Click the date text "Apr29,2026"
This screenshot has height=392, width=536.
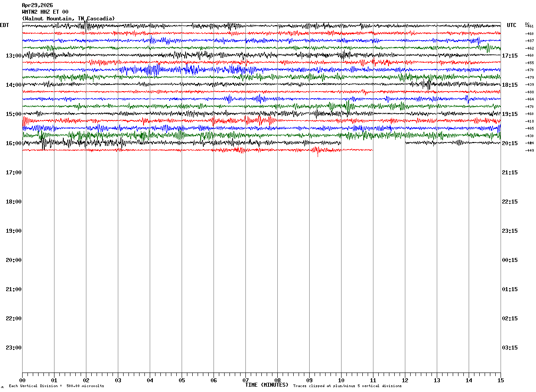37,5
